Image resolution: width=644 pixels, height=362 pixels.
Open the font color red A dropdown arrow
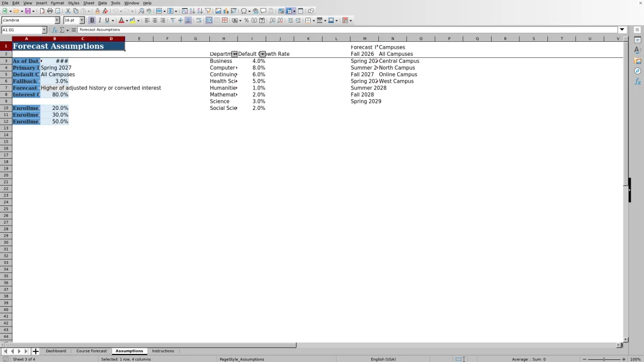[127, 20]
